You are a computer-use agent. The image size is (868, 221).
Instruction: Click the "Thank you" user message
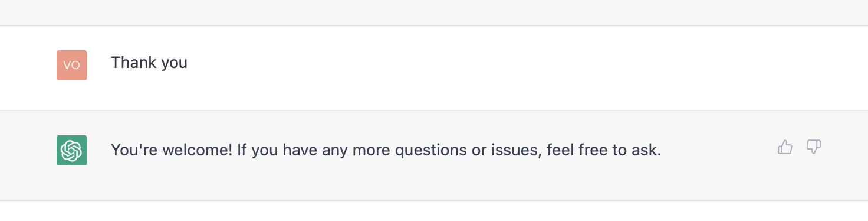click(x=149, y=63)
